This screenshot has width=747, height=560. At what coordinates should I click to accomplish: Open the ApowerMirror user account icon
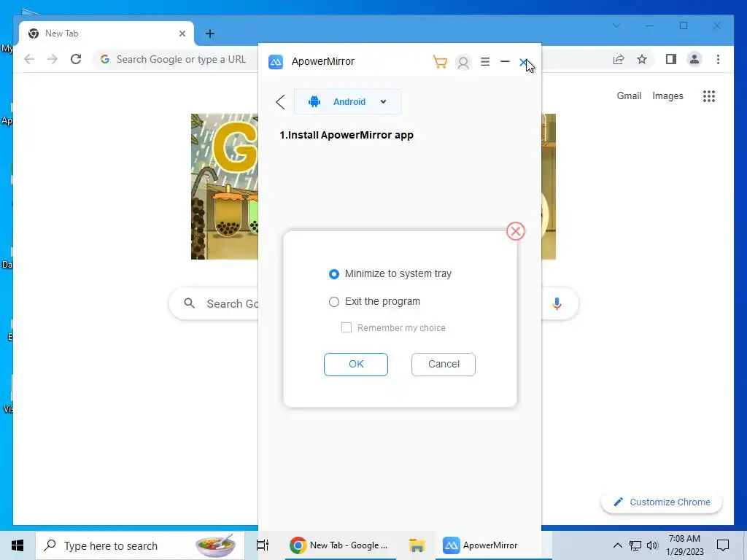pos(463,63)
